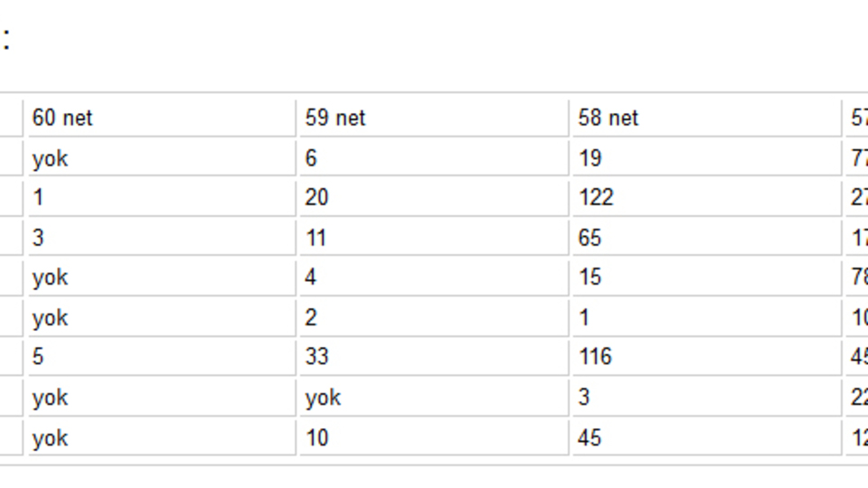Click the "58 net" column header

point(609,118)
